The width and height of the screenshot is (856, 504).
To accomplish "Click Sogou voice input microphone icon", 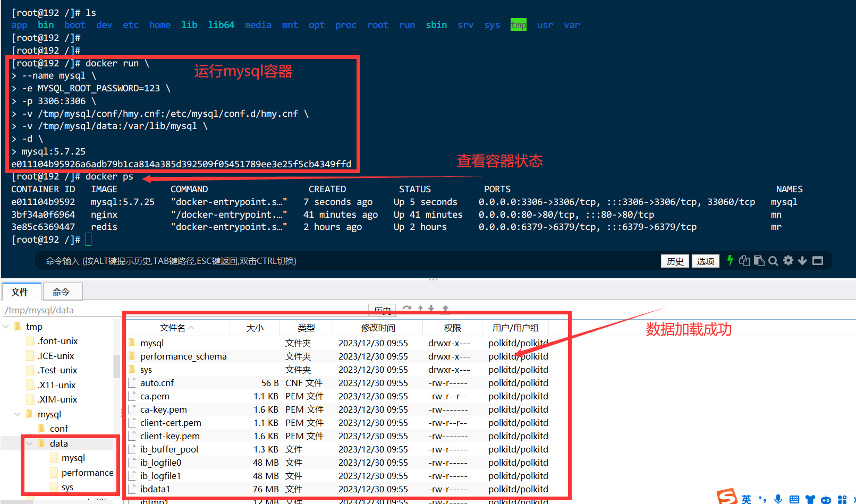I will [778, 499].
